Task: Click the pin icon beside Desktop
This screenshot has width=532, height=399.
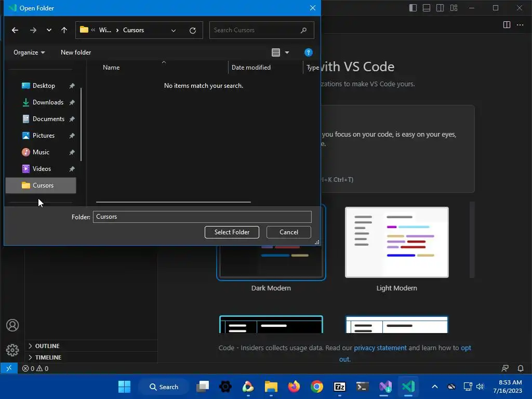Action: [x=72, y=86]
